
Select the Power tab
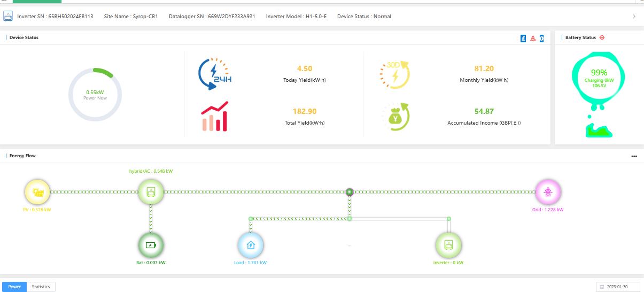tap(14, 287)
